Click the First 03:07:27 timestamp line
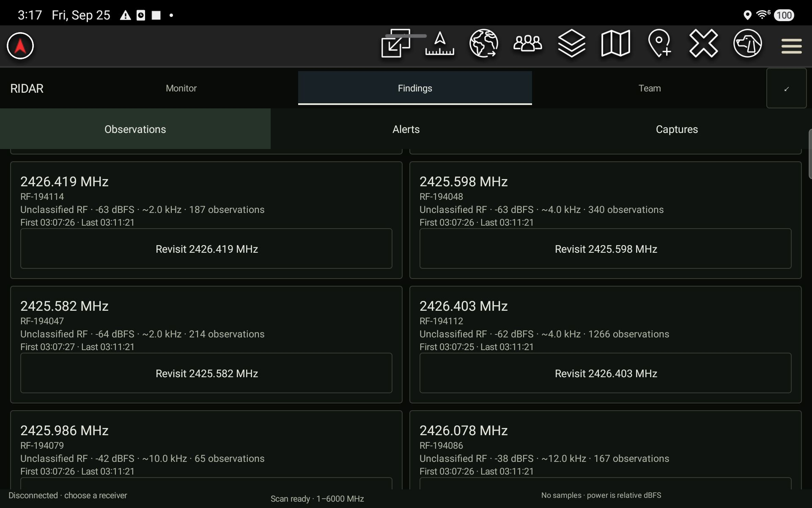 [77, 347]
